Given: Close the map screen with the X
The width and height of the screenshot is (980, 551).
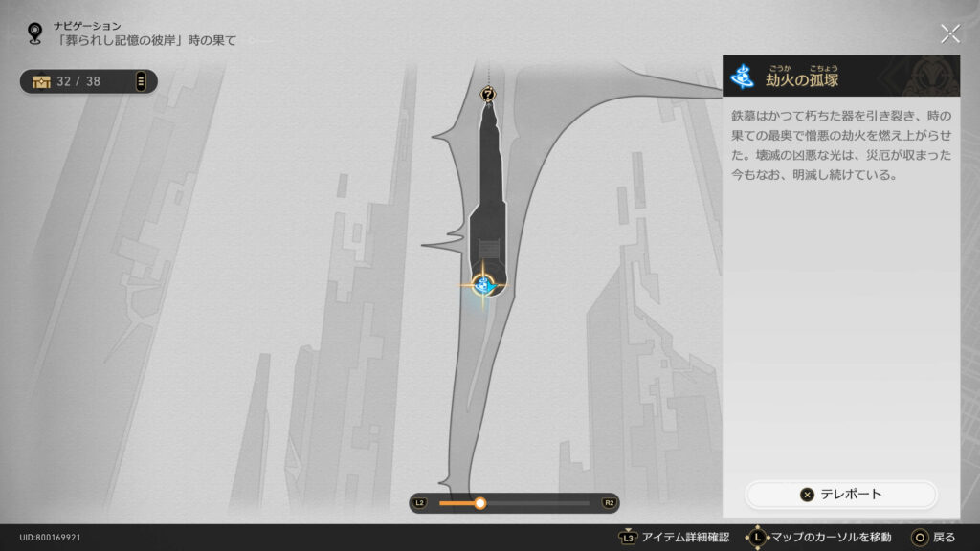Looking at the screenshot, I should [949, 34].
